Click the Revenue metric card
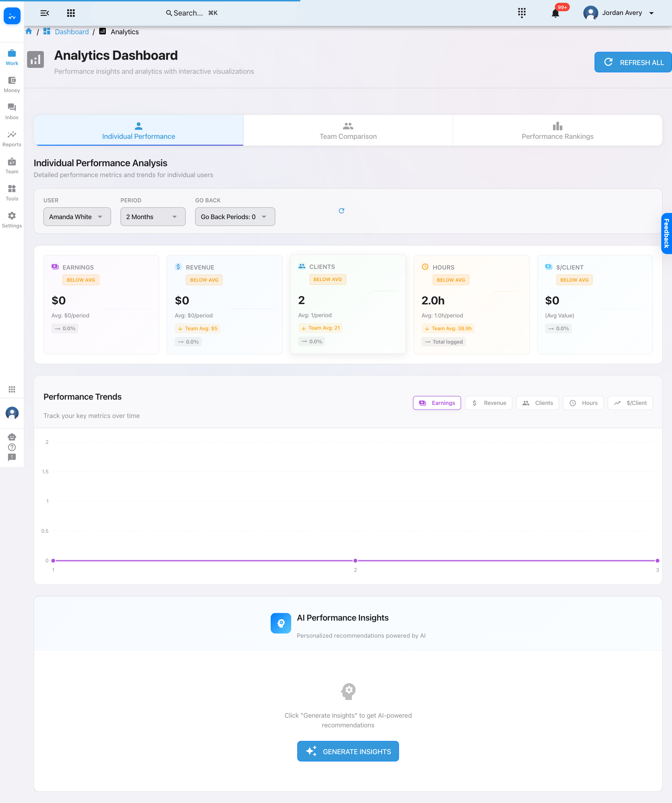The width and height of the screenshot is (672, 803). [x=225, y=304]
